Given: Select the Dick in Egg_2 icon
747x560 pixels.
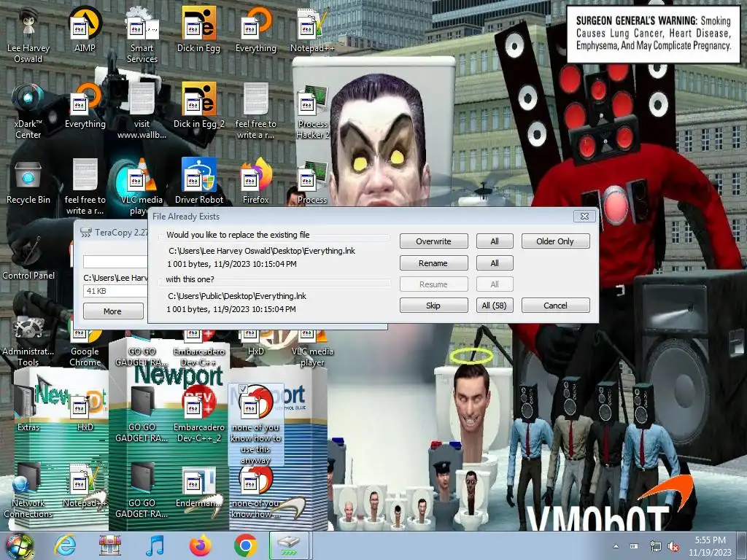Looking at the screenshot, I should (x=198, y=106).
